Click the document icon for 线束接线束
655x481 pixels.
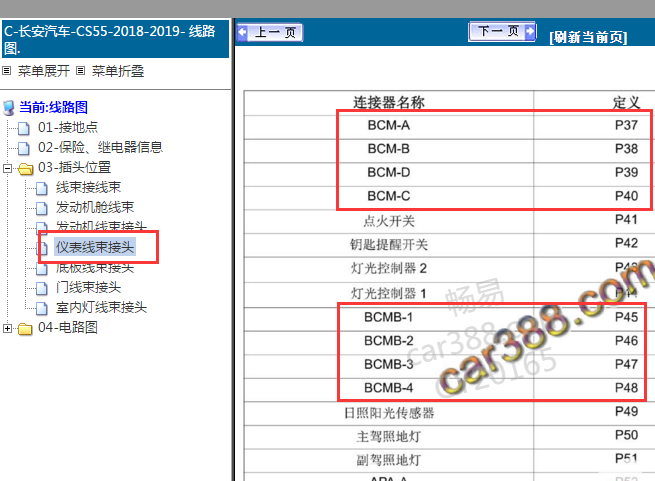tap(41, 188)
